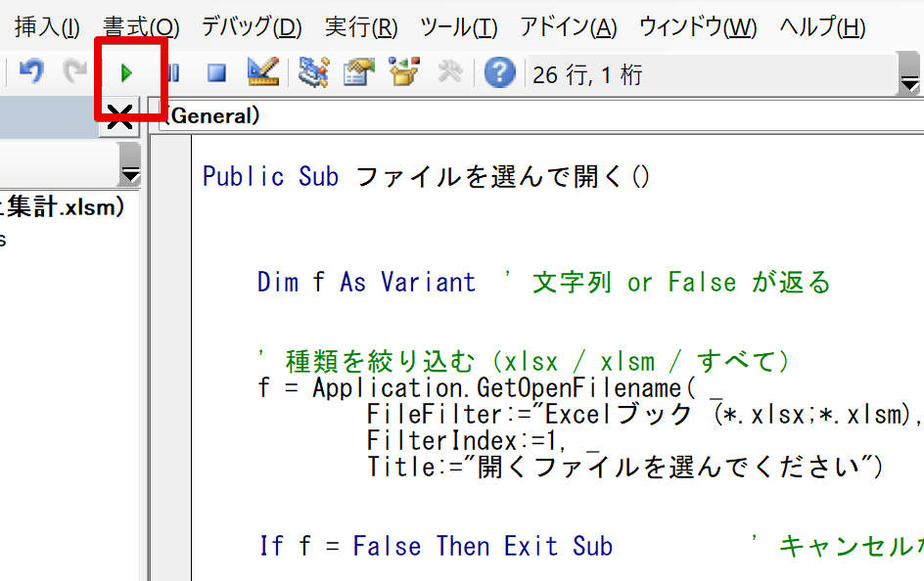
Task: Toggle Design Mode
Action: 260,71
